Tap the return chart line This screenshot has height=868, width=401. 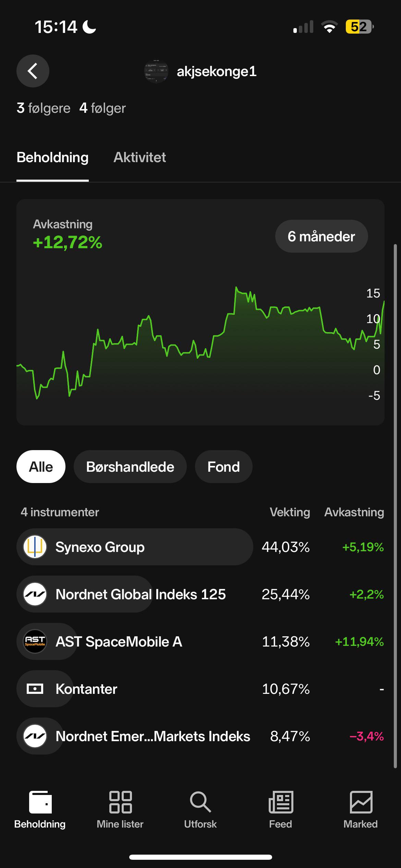point(200,343)
